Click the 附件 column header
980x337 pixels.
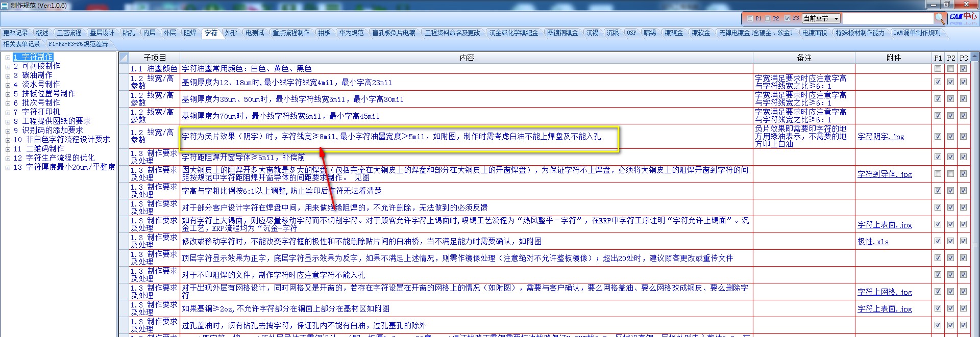click(893, 58)
